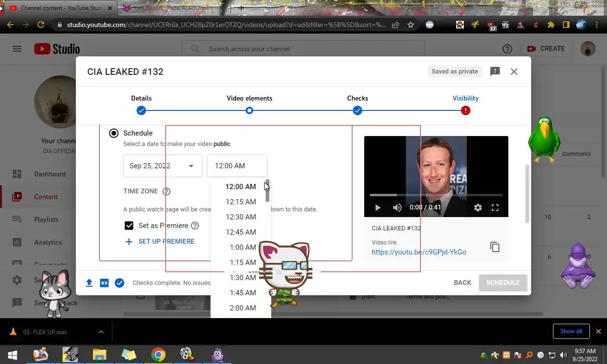The image size is (607, 364).
Task: Click the time list scrollbar thumb
Action: pyautogui.click(x=267, y=191)
